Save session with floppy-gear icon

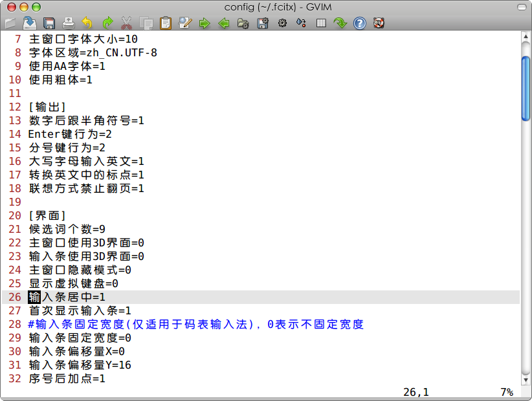coord(263,23)
